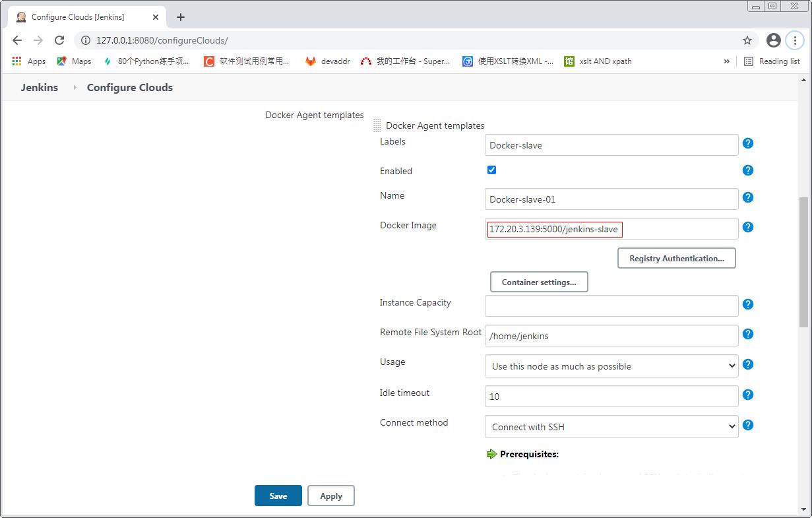Open the Apps bookmarks shortcut

(x=28, y=61)
